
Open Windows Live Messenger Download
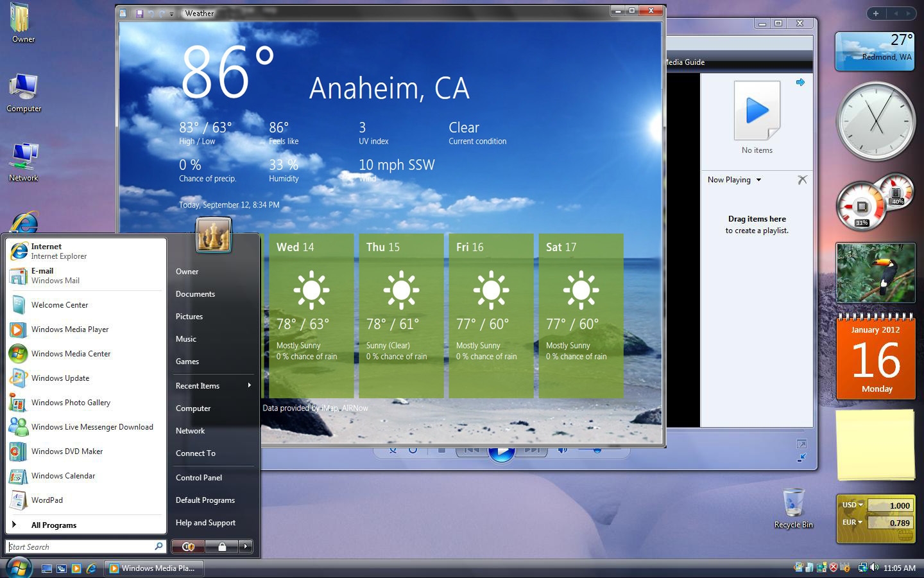click(x=86, y=427)
